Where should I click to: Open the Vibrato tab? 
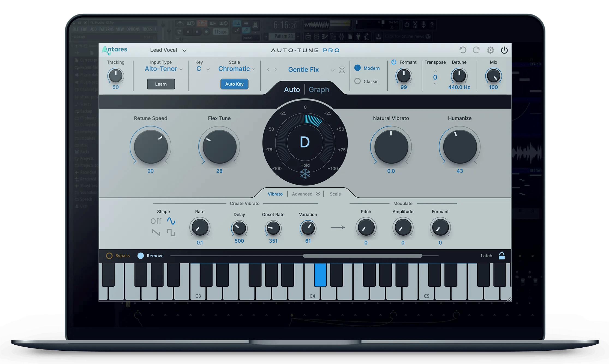tap(275, 194)
